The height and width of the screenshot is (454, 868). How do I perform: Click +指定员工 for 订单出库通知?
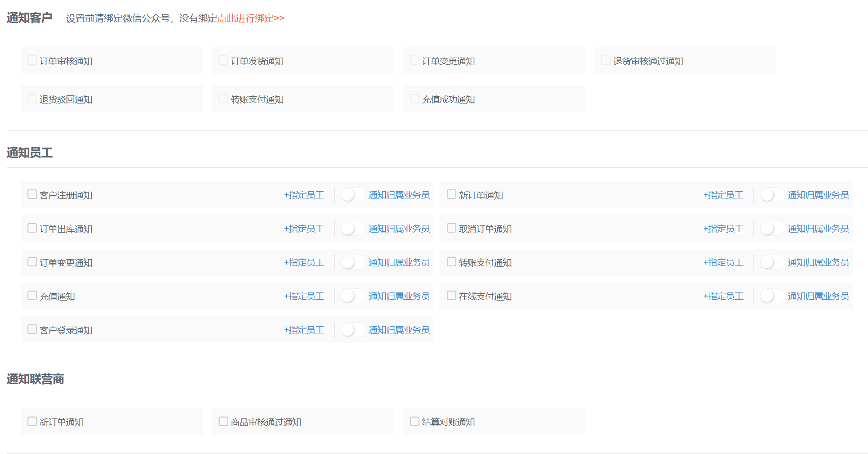tap(304, 229)
